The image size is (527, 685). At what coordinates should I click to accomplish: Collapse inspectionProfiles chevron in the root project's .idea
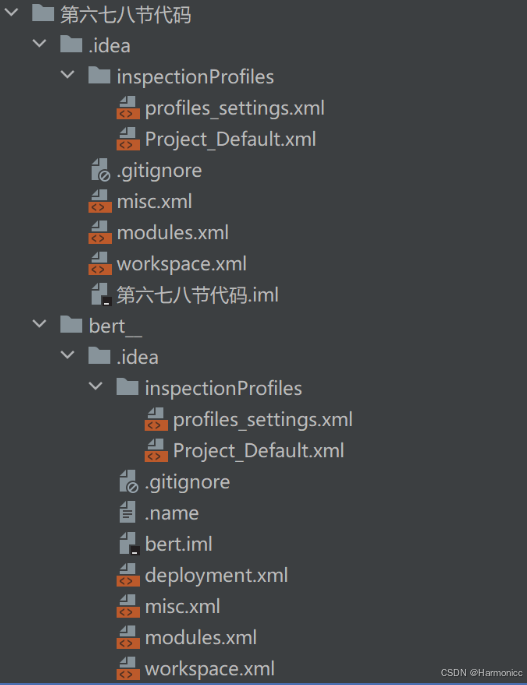point(68,74)
